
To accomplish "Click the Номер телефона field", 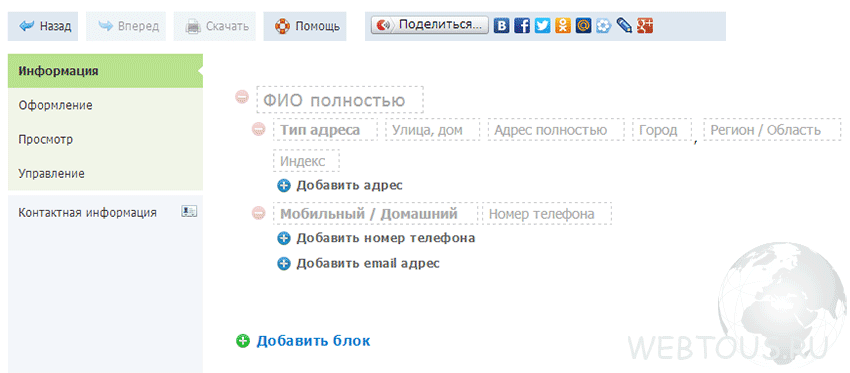I will pos(547,214).
